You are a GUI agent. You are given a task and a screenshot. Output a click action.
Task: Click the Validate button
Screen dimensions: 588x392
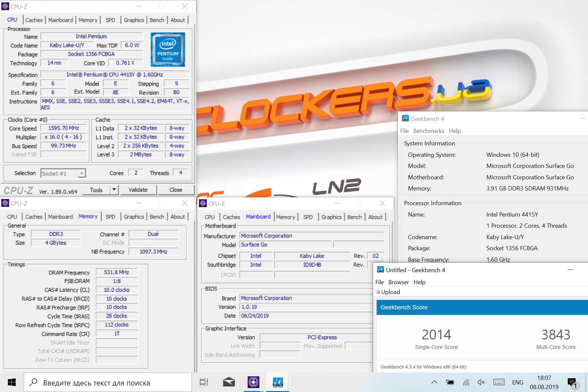point(138,190)
